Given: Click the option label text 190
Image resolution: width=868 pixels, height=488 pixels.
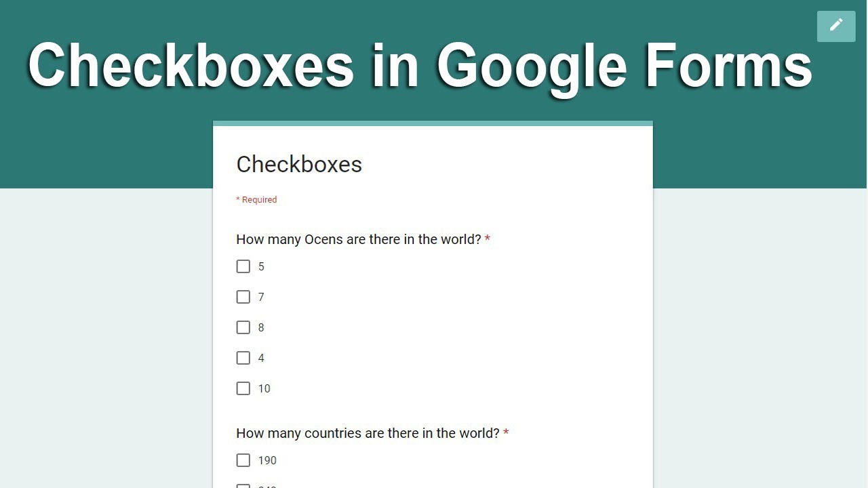Looking at the screenshot, I should click(267, 461).
